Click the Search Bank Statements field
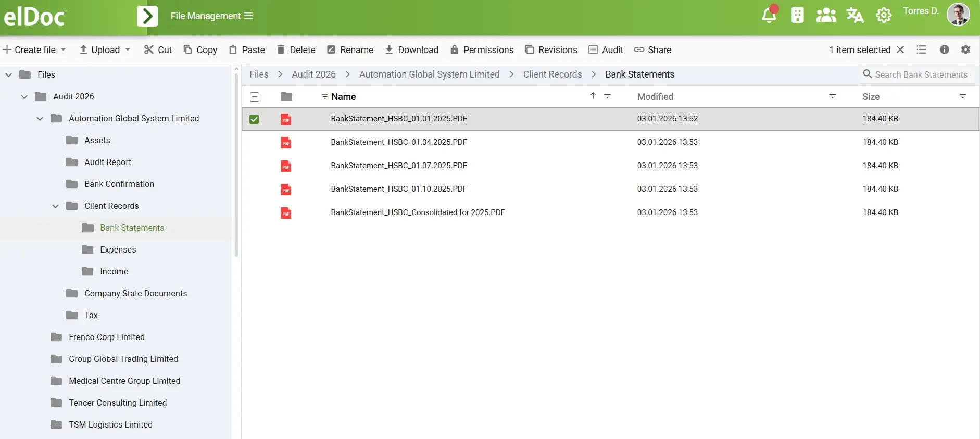The height and width of the screenshot is (439, 980). [x=921, y=74]
